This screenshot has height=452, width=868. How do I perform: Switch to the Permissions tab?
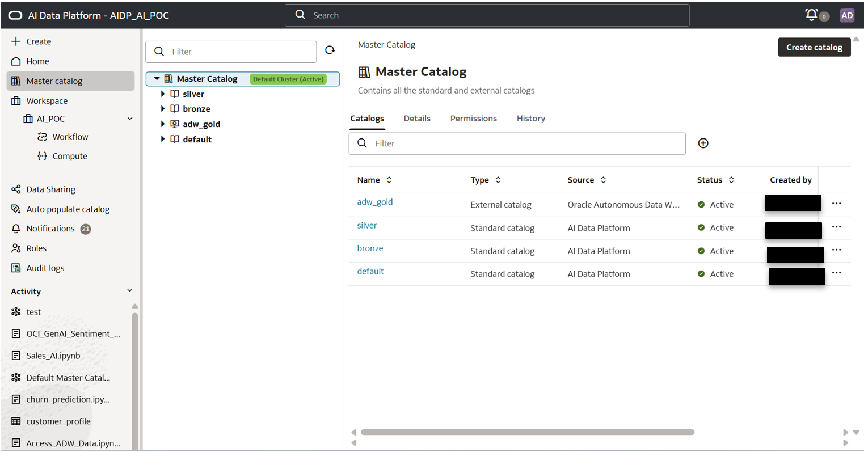click(473, 119)
